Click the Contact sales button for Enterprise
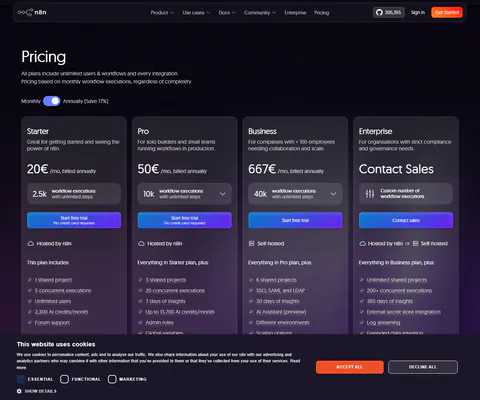480x400 pixels. click(x=406, y=220)
